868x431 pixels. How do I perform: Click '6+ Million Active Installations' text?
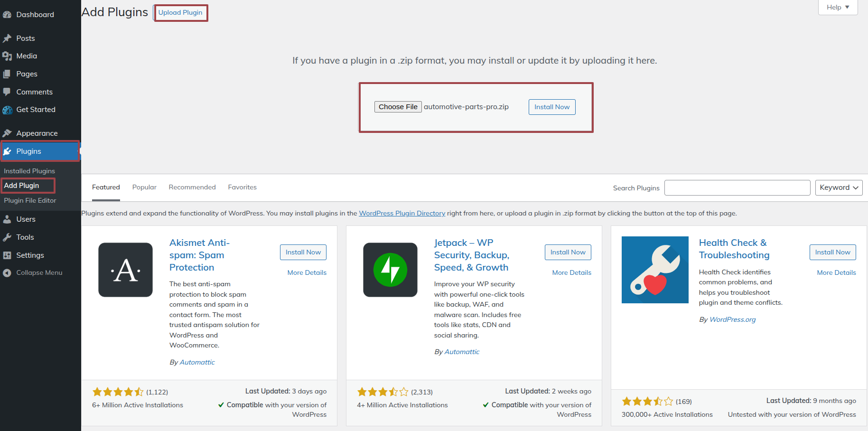(138, 405)
